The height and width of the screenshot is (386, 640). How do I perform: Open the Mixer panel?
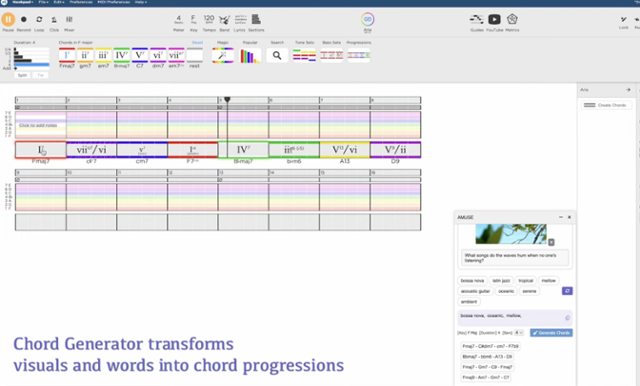click(69, 19)
